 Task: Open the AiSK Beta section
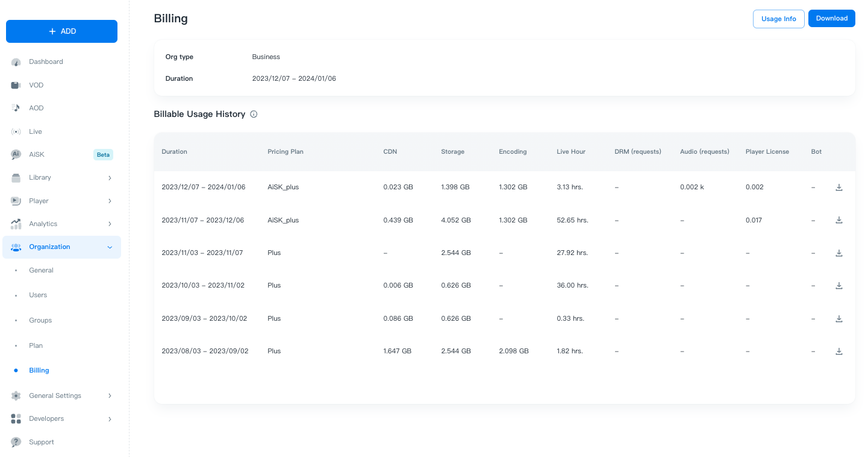click(x=37, y=154)
